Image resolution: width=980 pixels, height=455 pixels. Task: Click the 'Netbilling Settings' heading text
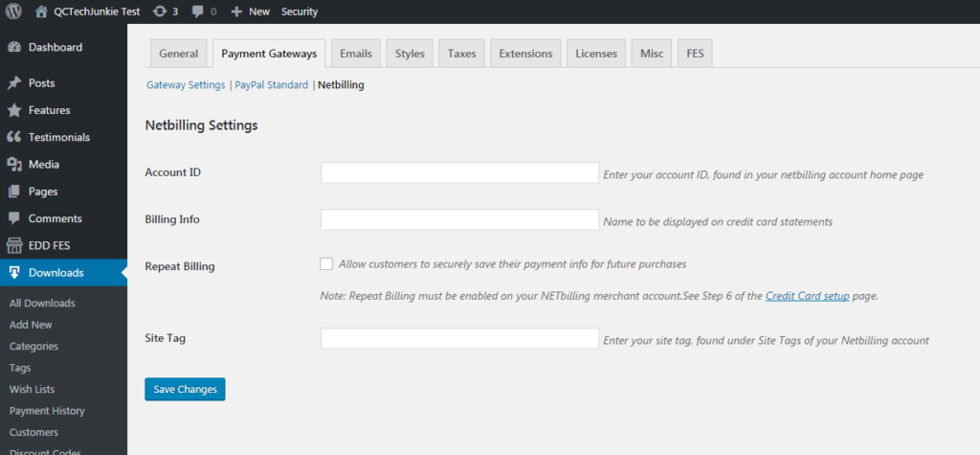click(x=201, y=125)
